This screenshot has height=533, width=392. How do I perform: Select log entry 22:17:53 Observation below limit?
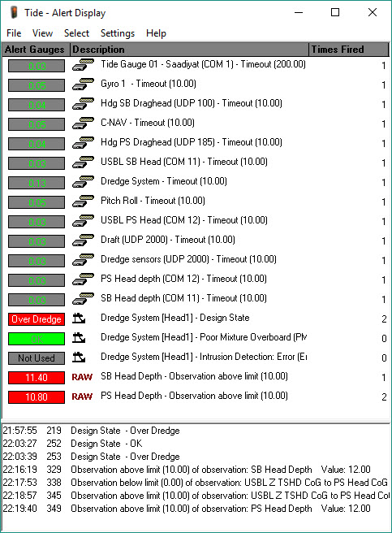pos(196,483)
